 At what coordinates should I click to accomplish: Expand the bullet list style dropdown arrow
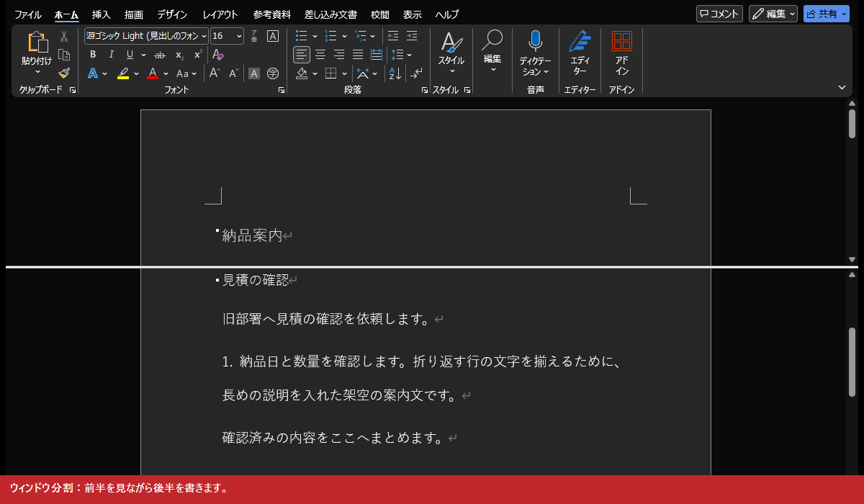click(315, 36)
